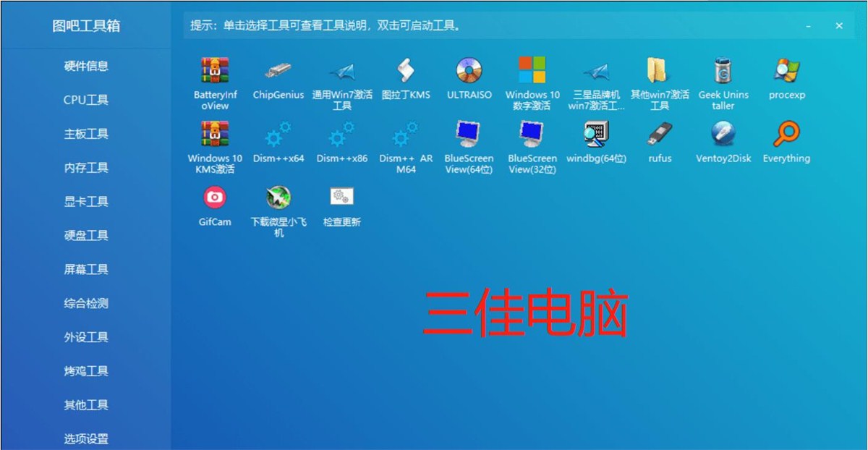The image size is (868, 450).
Task: Open the 其他工具 sidebar category
Action: [86, 405]
